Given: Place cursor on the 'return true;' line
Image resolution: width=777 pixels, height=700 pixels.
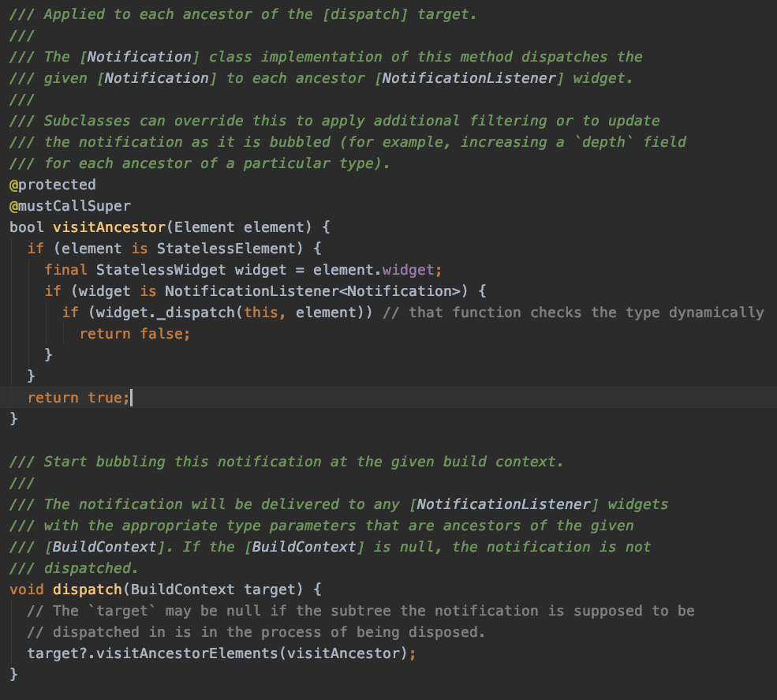Looking at the screenshot, I should coord(77,398).
